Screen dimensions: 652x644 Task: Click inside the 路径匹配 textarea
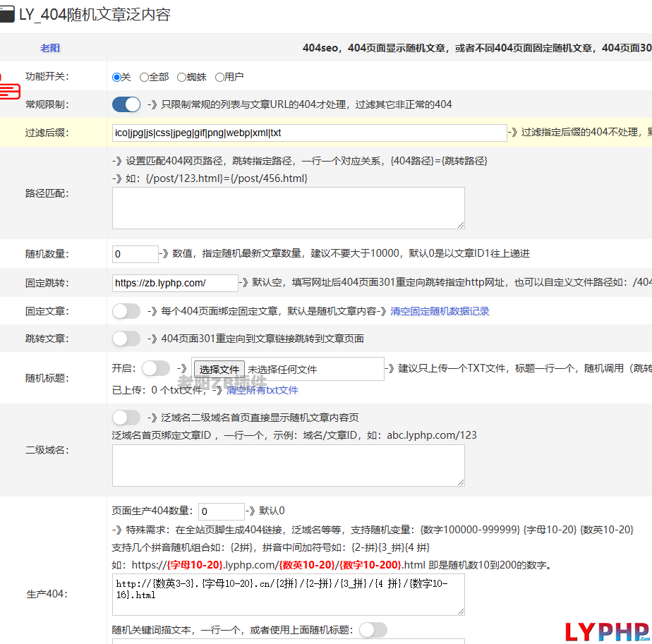(x=288, y=208)
